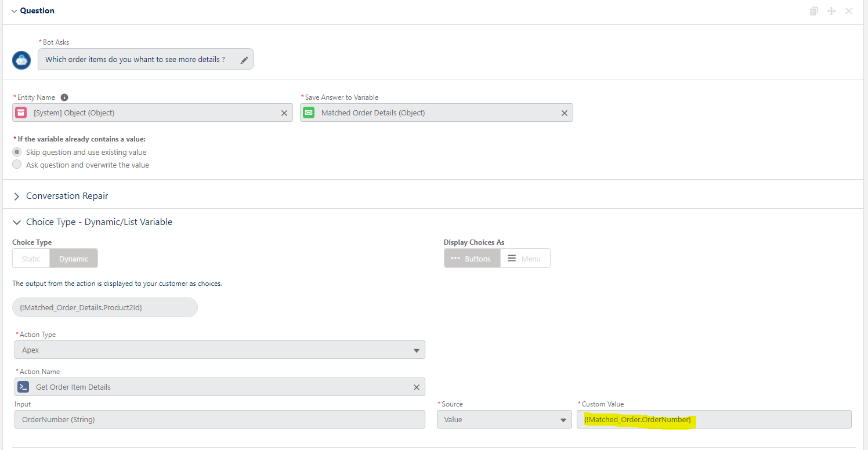This screenshot has height=450, width=868.
Task: Click the move icon in Question header
Action: [x=831, y=11]
